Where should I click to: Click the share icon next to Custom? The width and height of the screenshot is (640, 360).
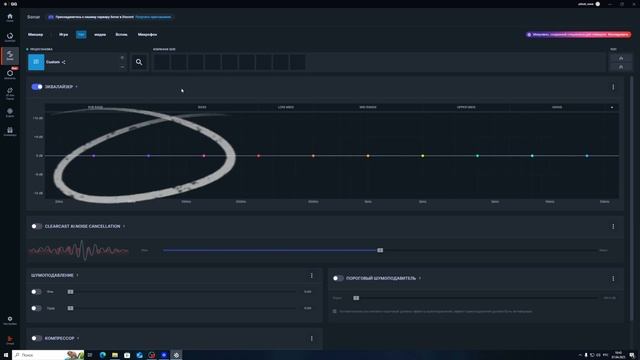(64, 62)
